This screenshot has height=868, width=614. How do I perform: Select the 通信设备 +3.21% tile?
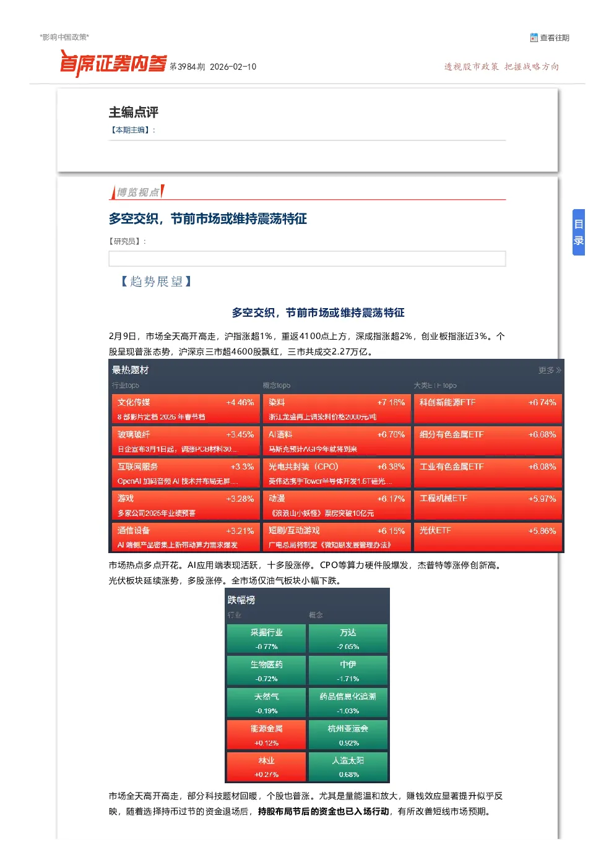186,537
